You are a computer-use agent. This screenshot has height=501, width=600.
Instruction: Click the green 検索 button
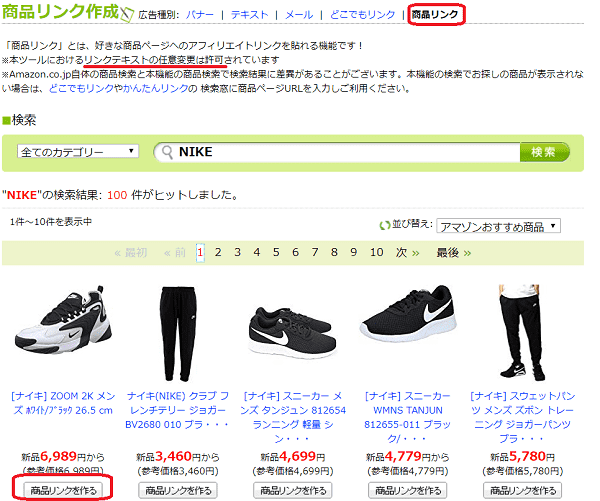[544, 152]
